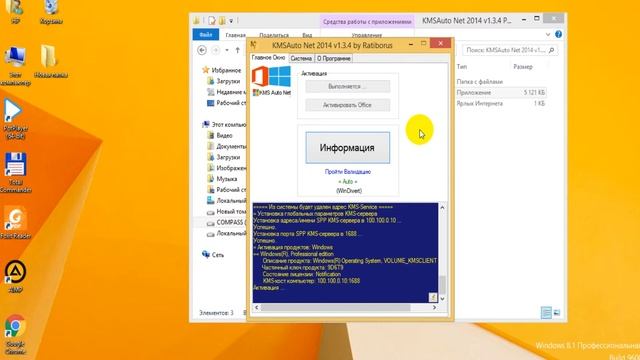Click the Up arrow in Explorer navigation
This screenshot has height=360, width=640.
pyautogui.click(x=238, y=50)
